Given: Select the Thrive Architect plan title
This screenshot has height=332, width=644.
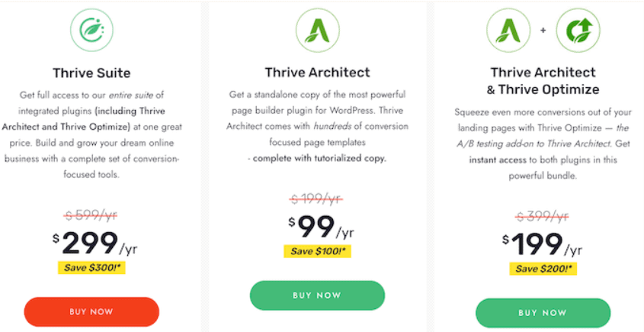Looking at the screenshot, I should click(x=317, y=73).
